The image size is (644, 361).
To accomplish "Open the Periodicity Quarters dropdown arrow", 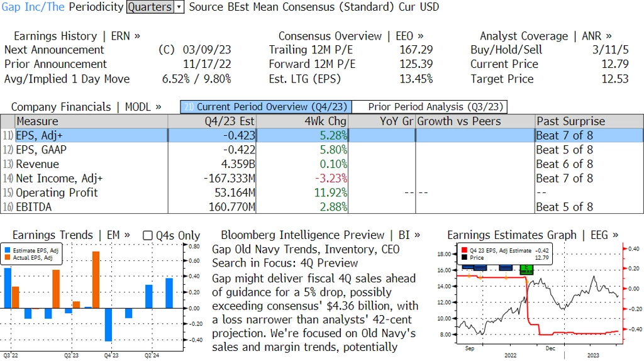I will coord(179,7).
